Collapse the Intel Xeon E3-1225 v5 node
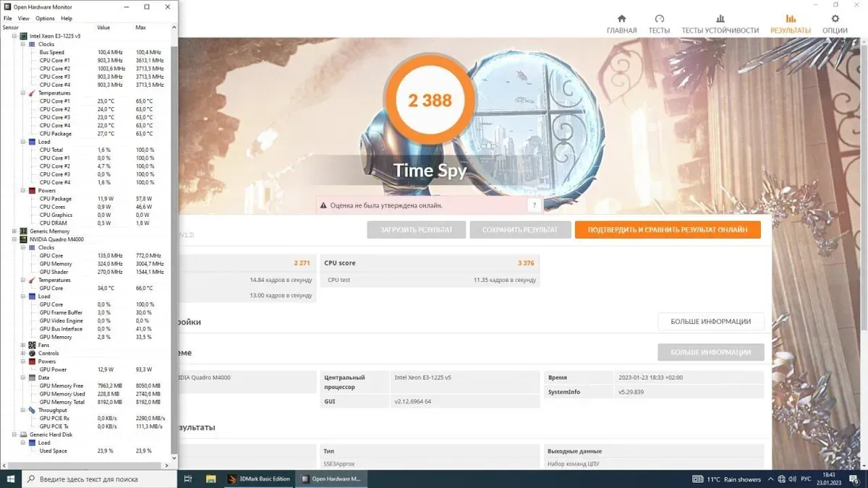The height and width of the screenshot is (488, 868). 14,36
